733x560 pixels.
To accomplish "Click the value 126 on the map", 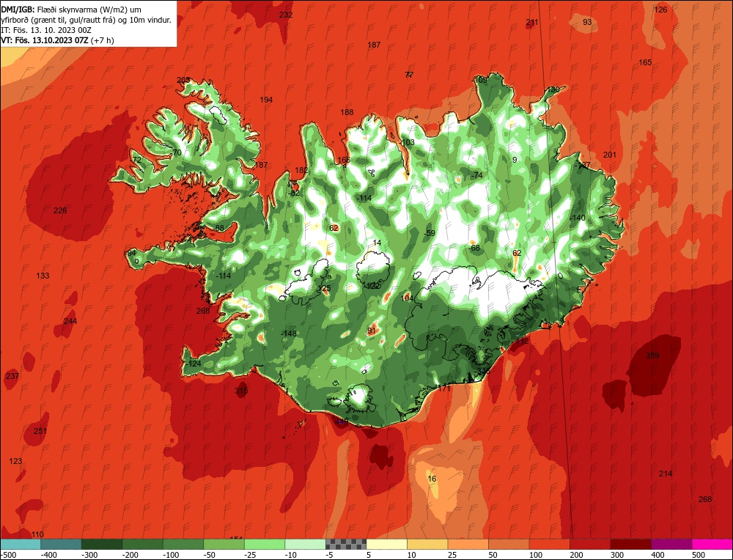I will tap(660, 10).
